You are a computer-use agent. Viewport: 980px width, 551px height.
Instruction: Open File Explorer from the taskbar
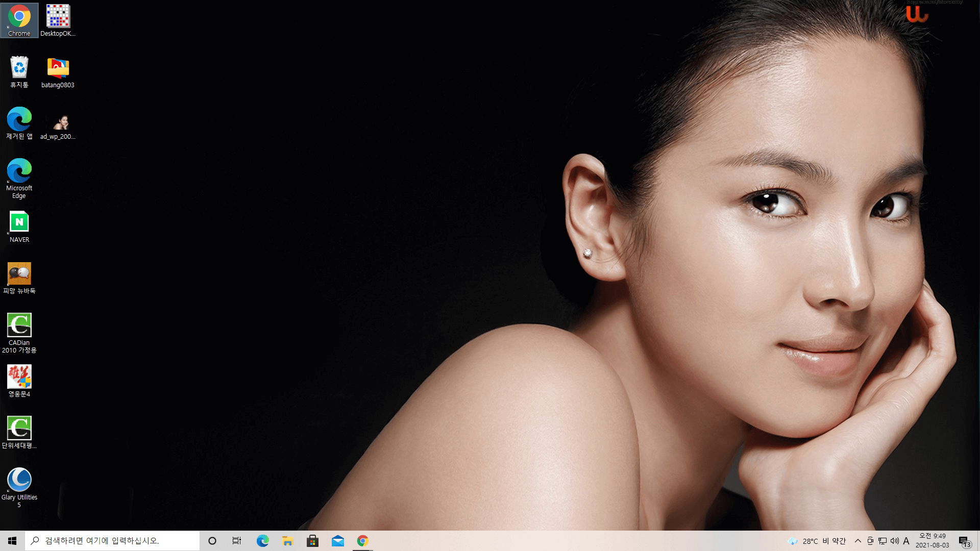point(287,541)
